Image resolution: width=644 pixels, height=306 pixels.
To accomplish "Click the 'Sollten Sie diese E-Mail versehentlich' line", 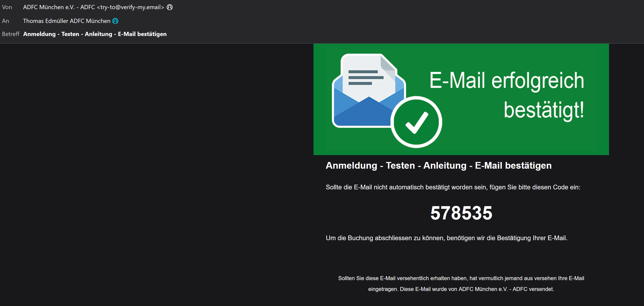I will pos(461,278).
